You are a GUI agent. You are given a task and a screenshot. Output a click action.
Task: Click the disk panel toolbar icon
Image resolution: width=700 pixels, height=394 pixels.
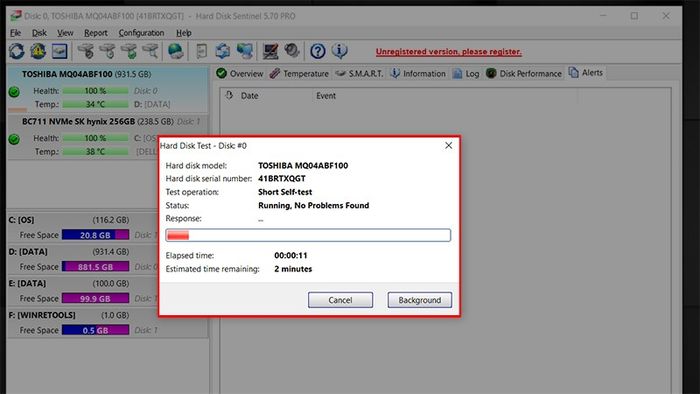tap(59, 51)
